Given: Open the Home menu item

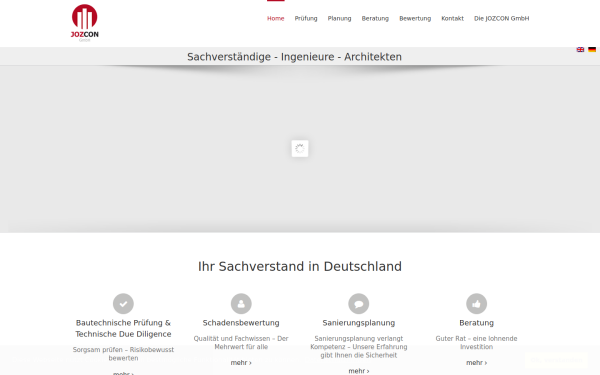Looking at the screenshot, I should tap(276, 18).
